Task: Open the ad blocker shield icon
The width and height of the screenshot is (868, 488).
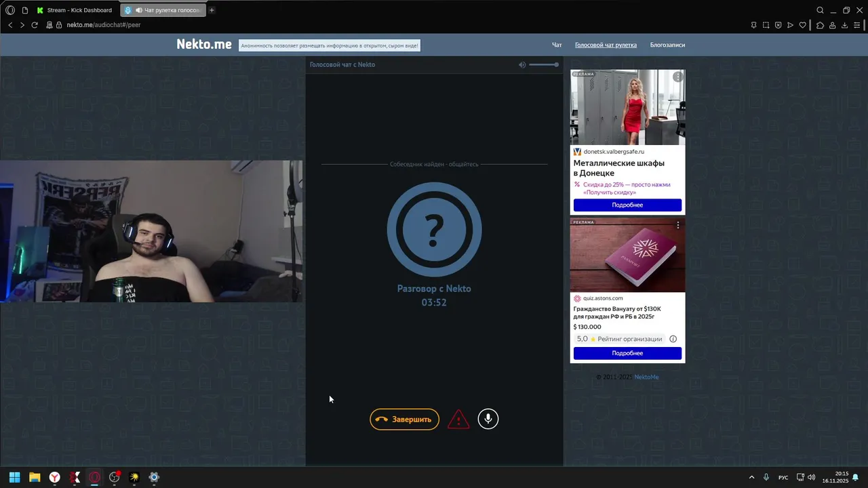Action: [778, 25]
